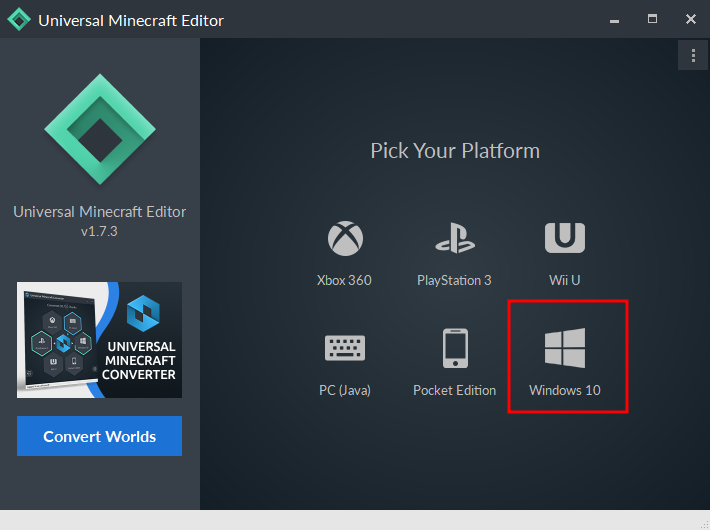Screen dimensions: 710x530
Task: Select the PC (Java) keyboard icon
Action: 345,348
